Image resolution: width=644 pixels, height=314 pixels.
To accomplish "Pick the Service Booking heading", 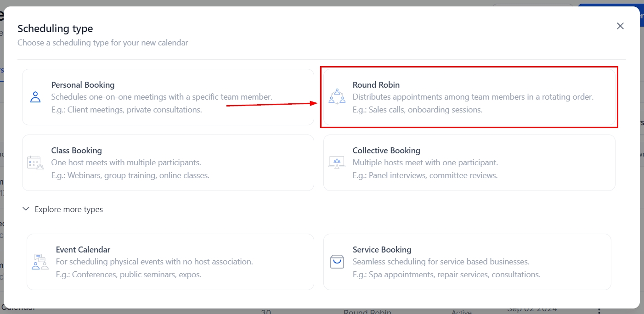I will click(382, 250).
